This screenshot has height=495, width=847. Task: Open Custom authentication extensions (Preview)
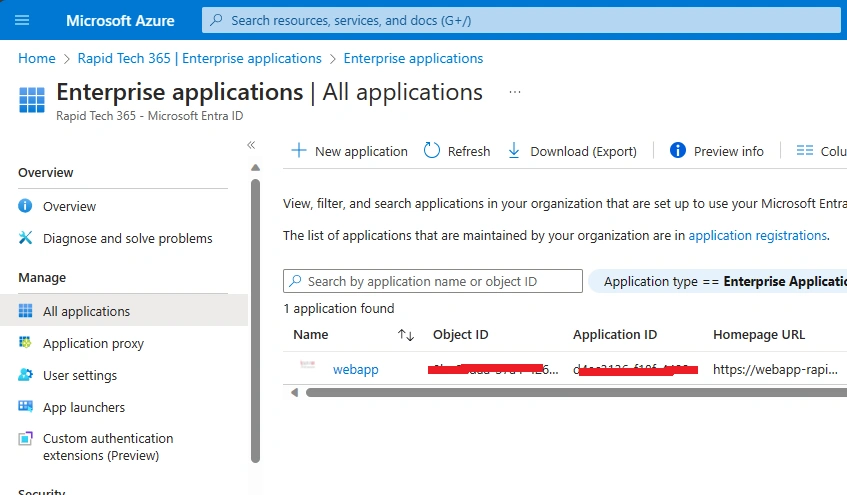click(x=108, y=447)
